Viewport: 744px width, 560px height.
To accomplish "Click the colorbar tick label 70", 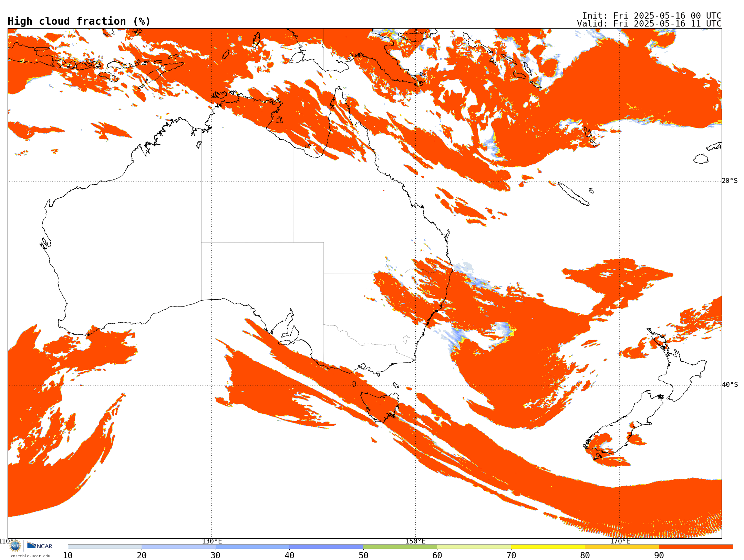I will [511, 556].
